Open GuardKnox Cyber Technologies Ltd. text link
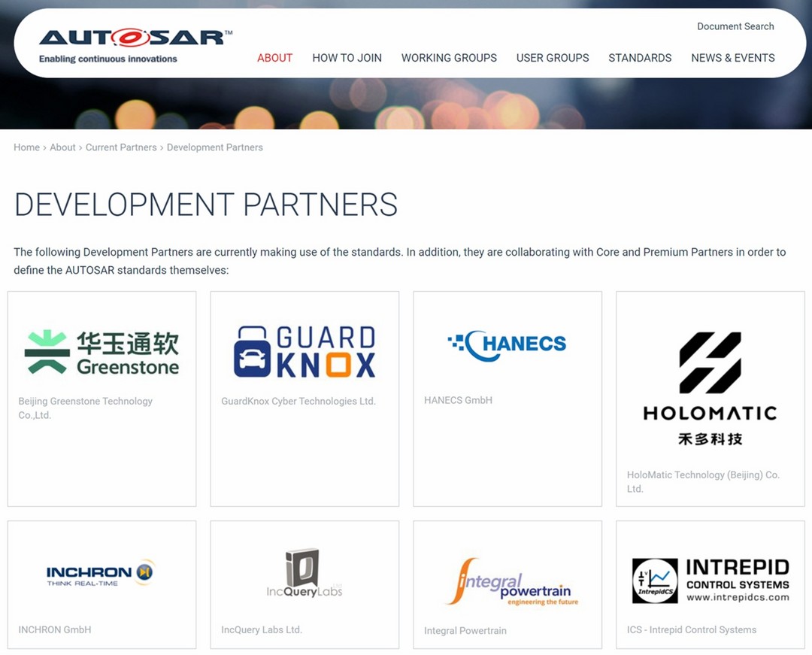The image size is (812, 655). click(298, 402)
